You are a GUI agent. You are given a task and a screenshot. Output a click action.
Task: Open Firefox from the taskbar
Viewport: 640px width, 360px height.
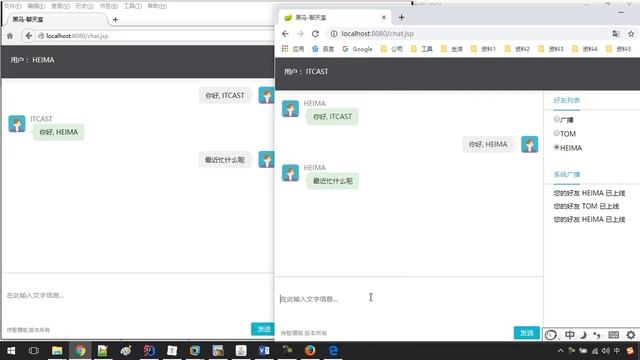pyautogui.click(x=310, y=351)
